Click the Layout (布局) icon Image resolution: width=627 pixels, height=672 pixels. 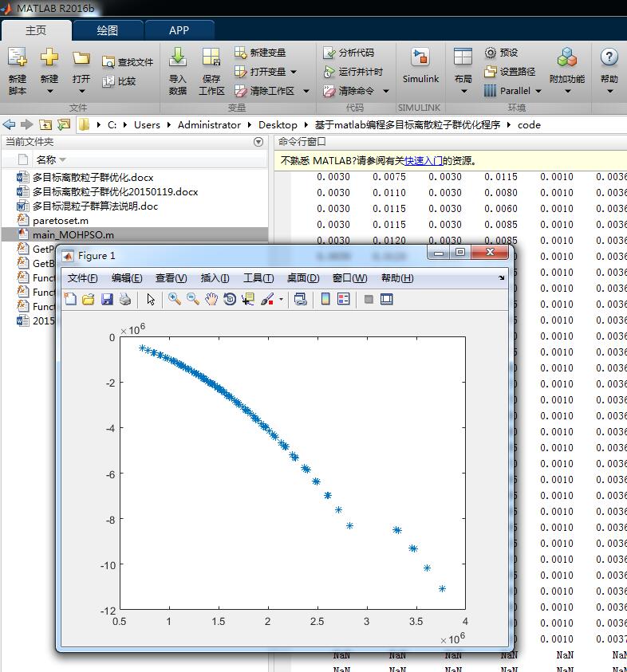[x=463, y=57]
